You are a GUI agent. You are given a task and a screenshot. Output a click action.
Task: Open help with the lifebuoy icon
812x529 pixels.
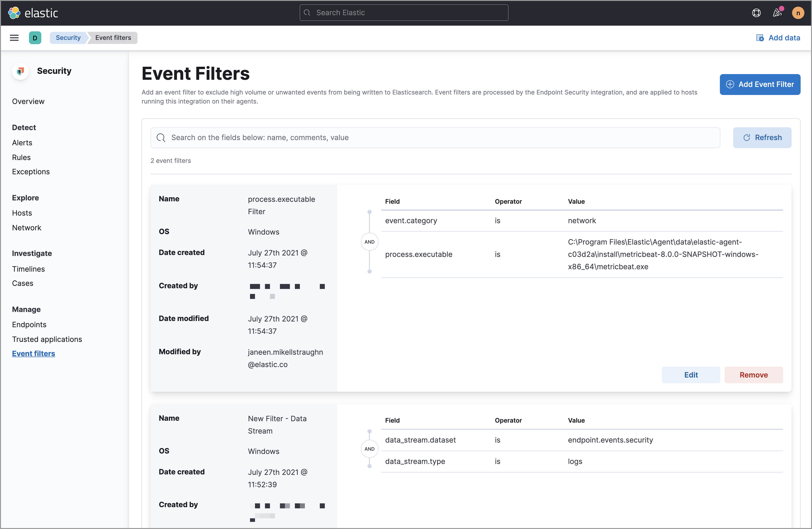[x=756, y=13]
